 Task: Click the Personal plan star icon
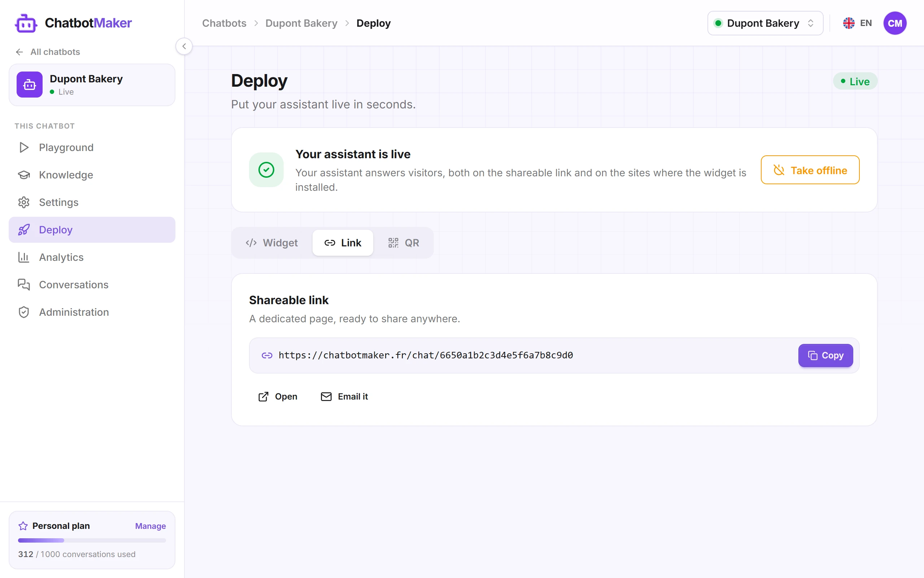pyautogui.click(x=23, y=526)
